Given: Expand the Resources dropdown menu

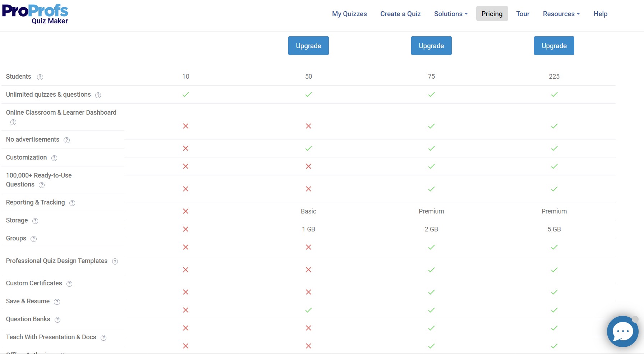Looking at the screenshot, I should click(x=561, y=14).
